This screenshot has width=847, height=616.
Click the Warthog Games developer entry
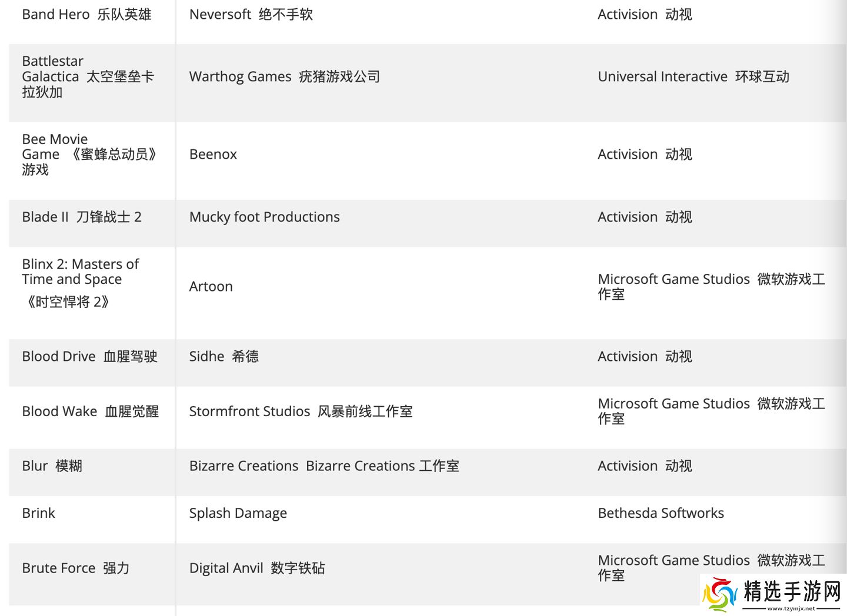click(284, 77)
